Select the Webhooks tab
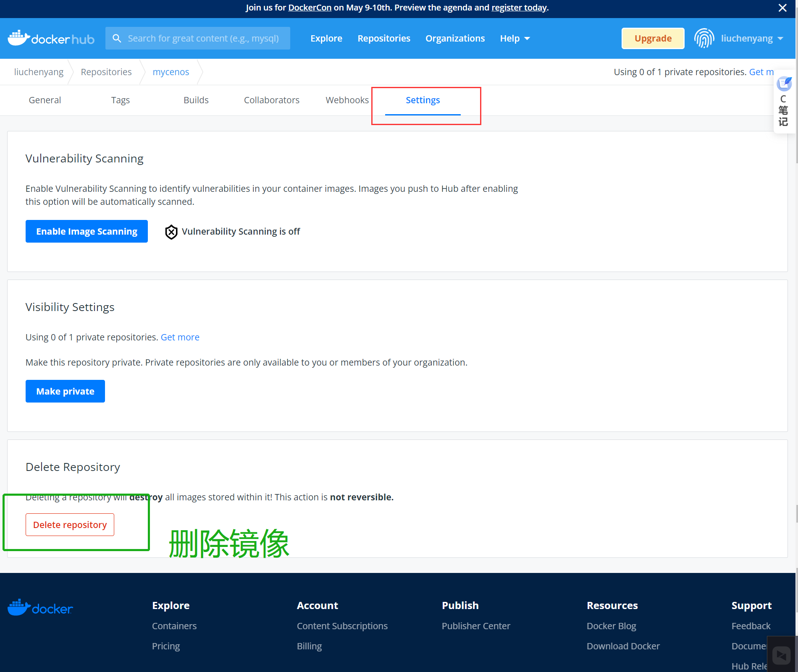Image resolution: width=798 pixels, height=672 pixels. (x=347, y=100)
